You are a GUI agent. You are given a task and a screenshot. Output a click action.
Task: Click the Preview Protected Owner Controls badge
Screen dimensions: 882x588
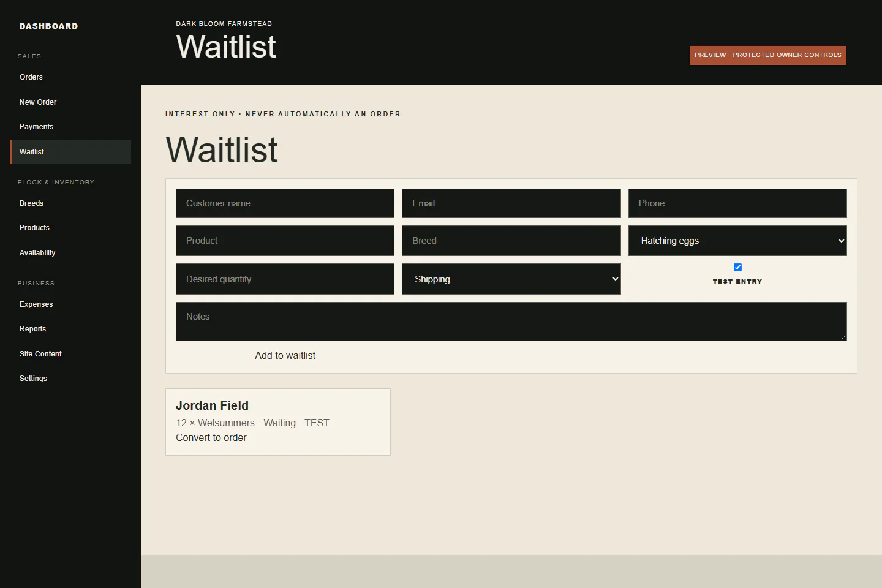click(767, 55)
